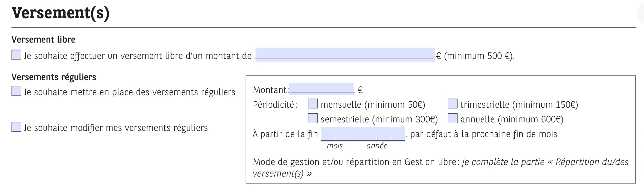Viewport: 644px width, 190px height.
Task: Click the 'Versement(s)' section heading
Action: click(x=61, y=13)
